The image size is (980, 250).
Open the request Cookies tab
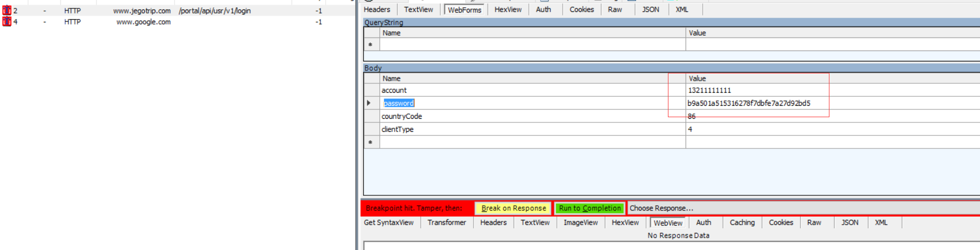click(x=581, y=9)
